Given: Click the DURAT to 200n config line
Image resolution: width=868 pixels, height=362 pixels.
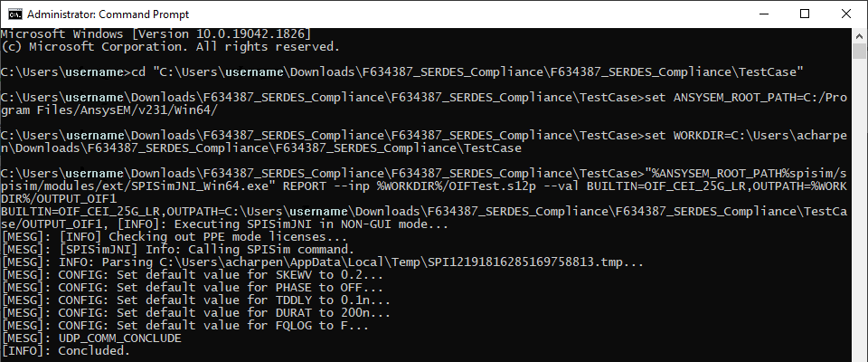Looking at the screenshot, I should tap(196, 313).
